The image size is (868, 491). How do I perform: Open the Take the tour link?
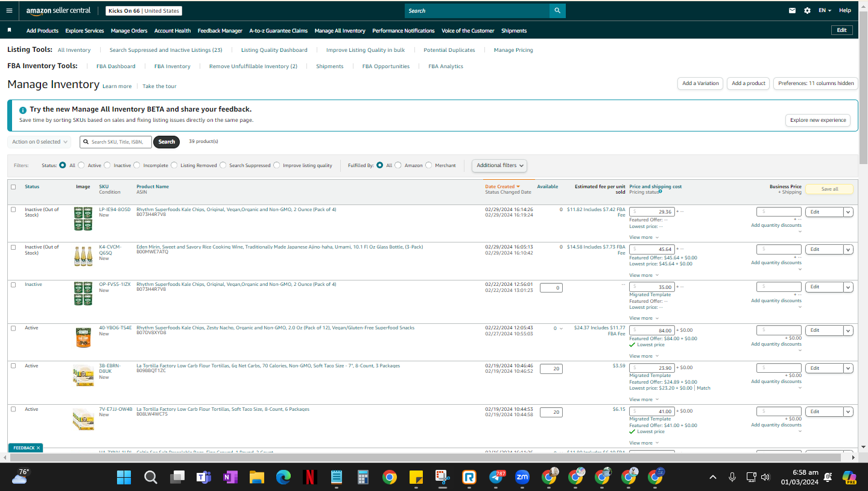pos(159,86)
